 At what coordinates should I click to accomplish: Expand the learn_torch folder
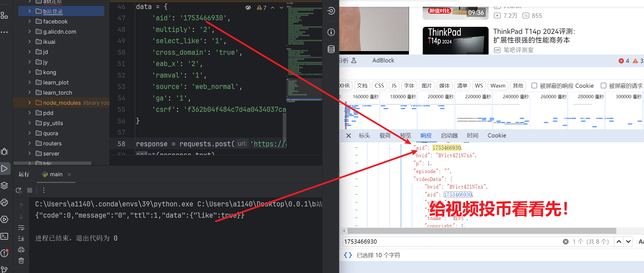(30, 93)
